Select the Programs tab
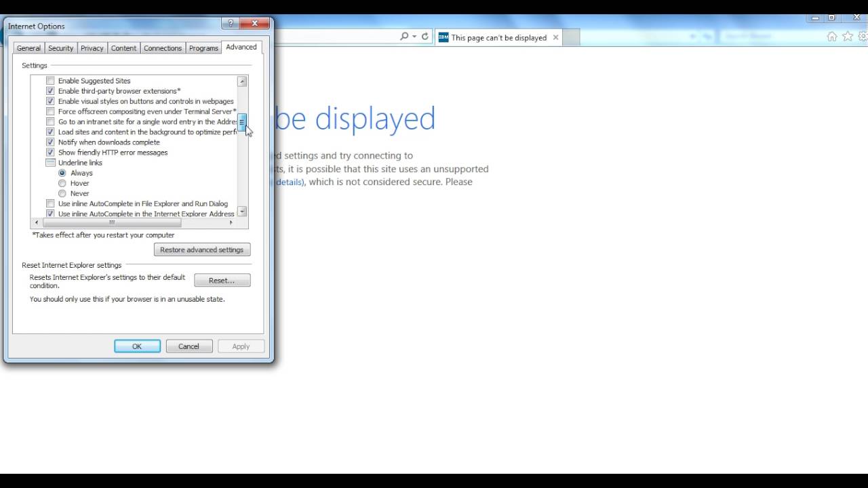868x488 pixels. tap(203, 48)
